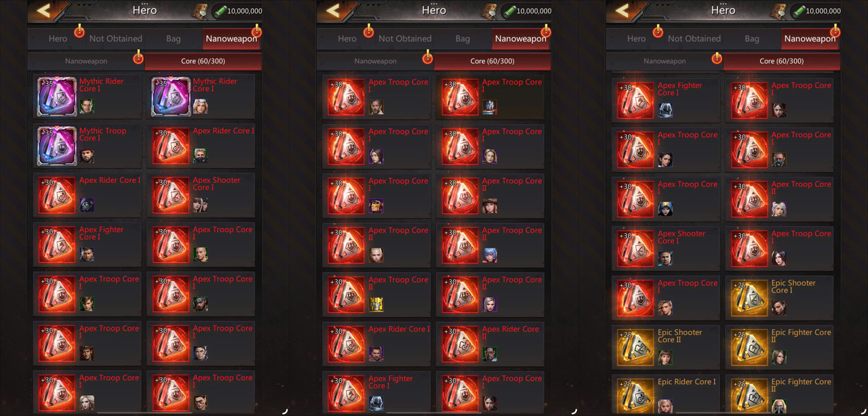Screen dimensions: 868x416
Task: Open the book icon beside cash in leftmost screen
Action: tap(201, 10)
